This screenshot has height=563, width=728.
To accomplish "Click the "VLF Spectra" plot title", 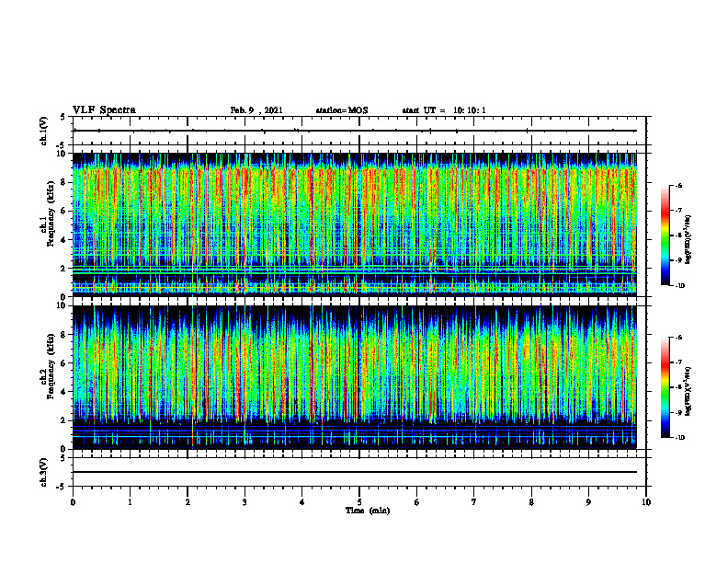I will click(x=104, y=110).
